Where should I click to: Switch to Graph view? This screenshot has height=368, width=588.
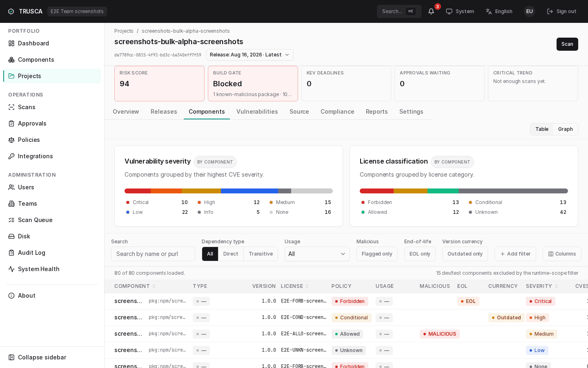[x=566, y=129]
